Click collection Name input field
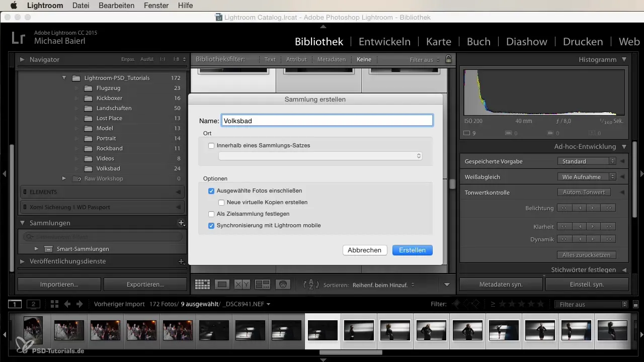 [x=327, y=121]
